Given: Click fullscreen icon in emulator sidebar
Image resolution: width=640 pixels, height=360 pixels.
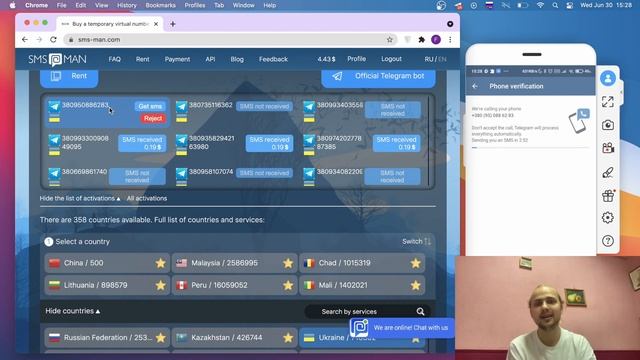Looking at the screenshot, I should tap(608, 102).
